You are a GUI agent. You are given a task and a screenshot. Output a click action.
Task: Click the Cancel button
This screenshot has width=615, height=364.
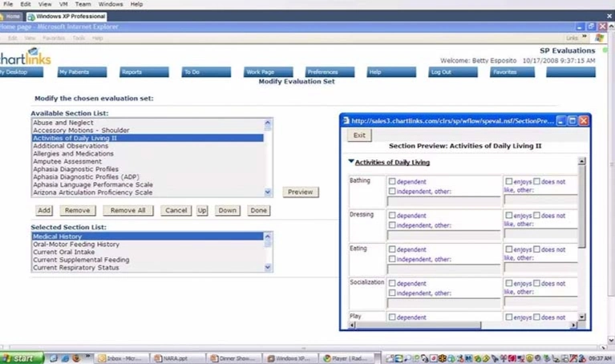[x=176, y=210]
